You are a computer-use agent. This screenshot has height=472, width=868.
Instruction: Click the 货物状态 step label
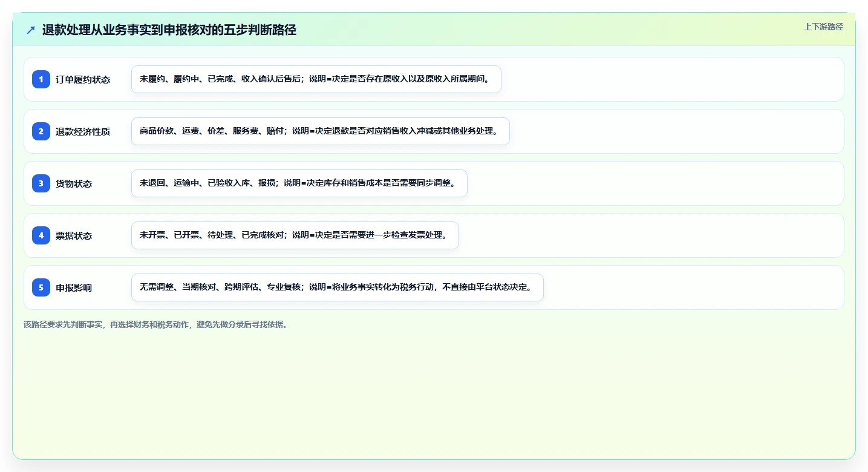click(74, 183)
